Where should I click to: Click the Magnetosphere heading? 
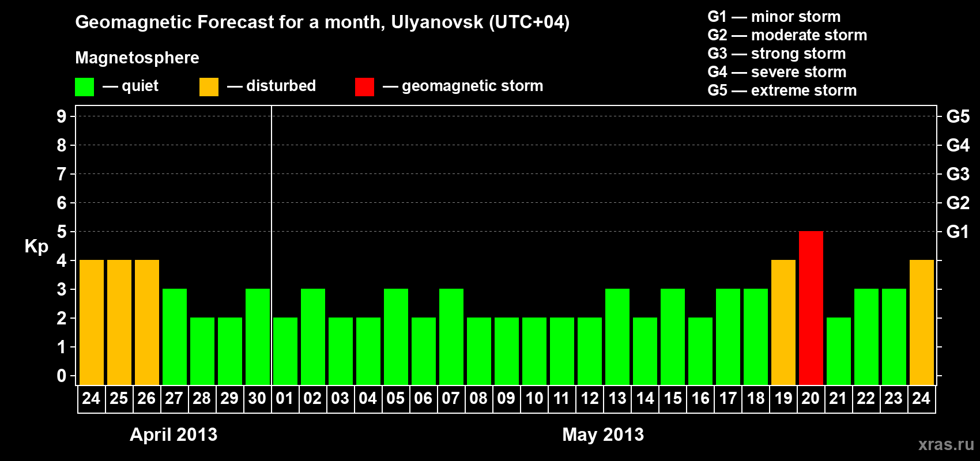click(137, 58)
